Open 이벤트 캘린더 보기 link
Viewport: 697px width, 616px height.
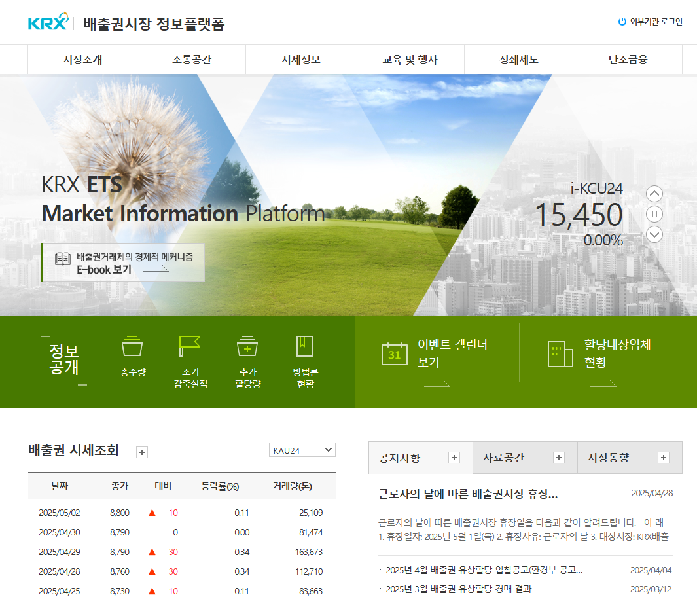[452, 353]
